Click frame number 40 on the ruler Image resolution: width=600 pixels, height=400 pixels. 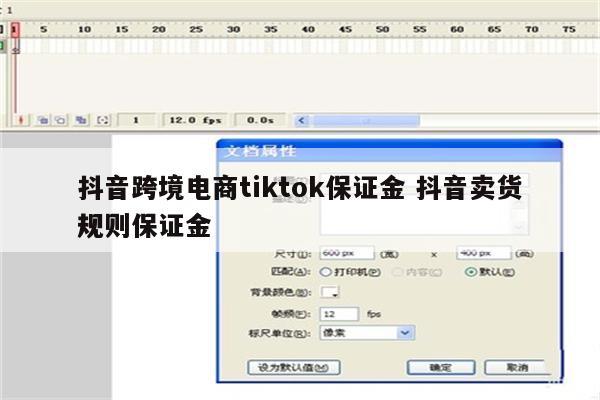point(308,29)
